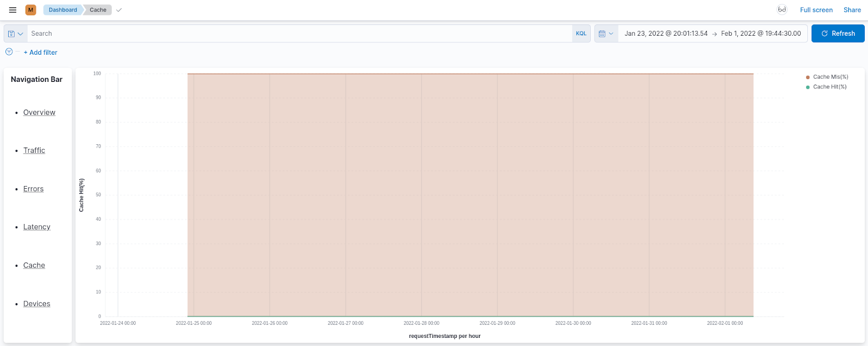Click the start date Jan 23, 2022
Viewport: 868px width, 346px height.
(x=666, y=34)
